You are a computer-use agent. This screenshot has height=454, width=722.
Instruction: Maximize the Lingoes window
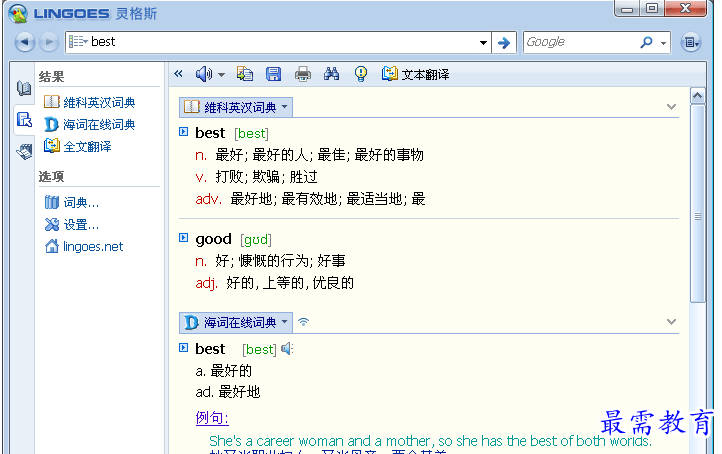[652, 8]
